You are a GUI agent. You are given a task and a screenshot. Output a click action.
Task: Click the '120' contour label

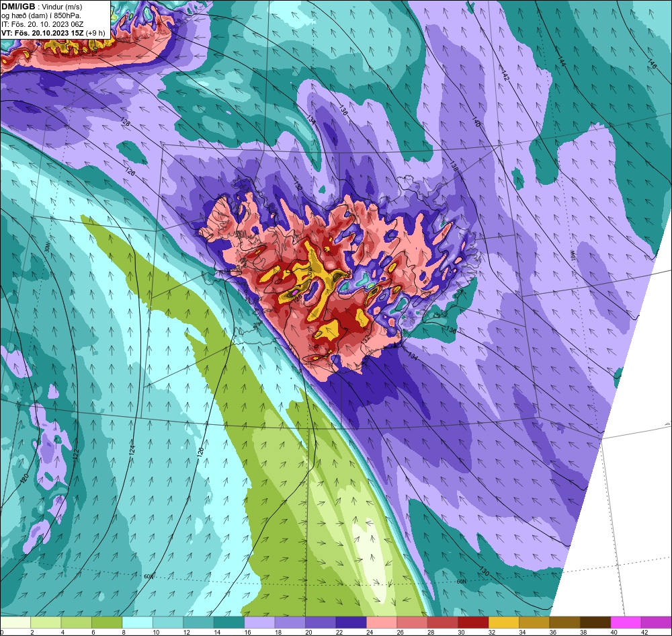[26, 479]
